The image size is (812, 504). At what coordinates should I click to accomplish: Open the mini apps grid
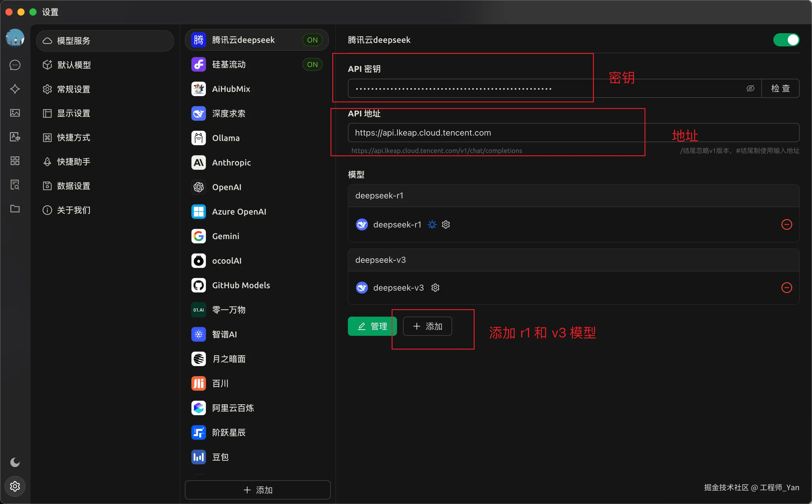coord(15,161)
